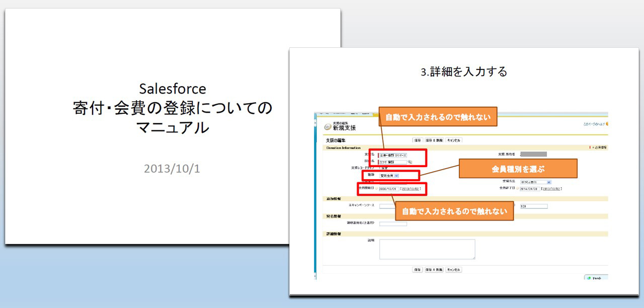Focus the 団体名 input field

(393, 162)
